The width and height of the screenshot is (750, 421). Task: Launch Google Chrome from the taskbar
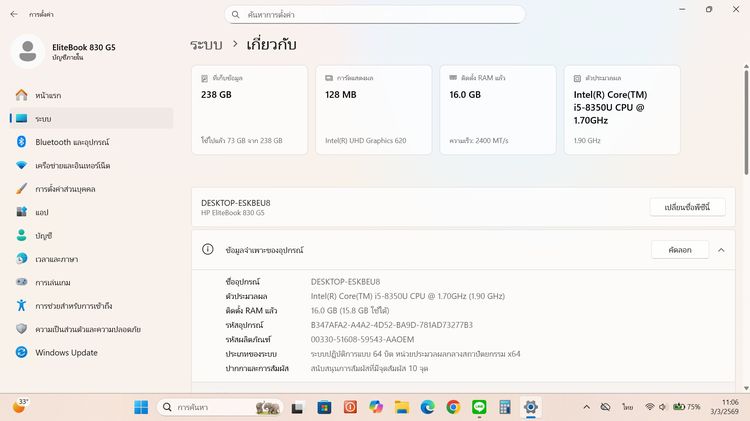453,407
